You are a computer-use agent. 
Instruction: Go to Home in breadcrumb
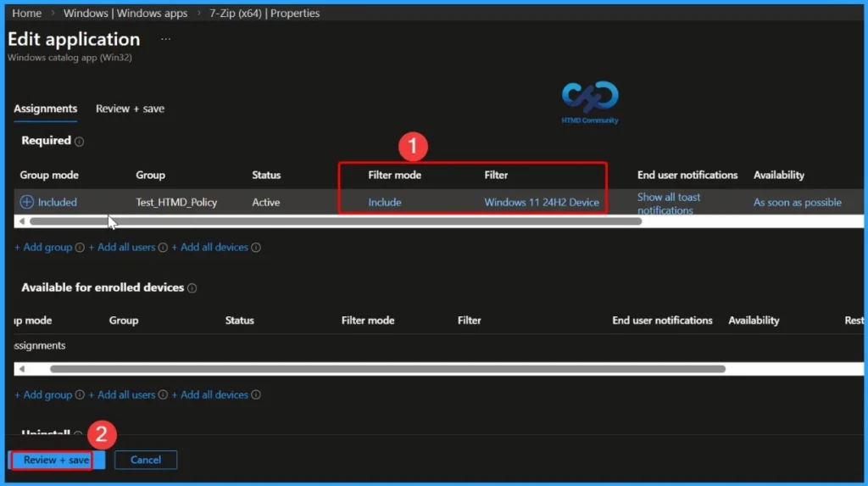pyautogui.click(x=26, y=13)
